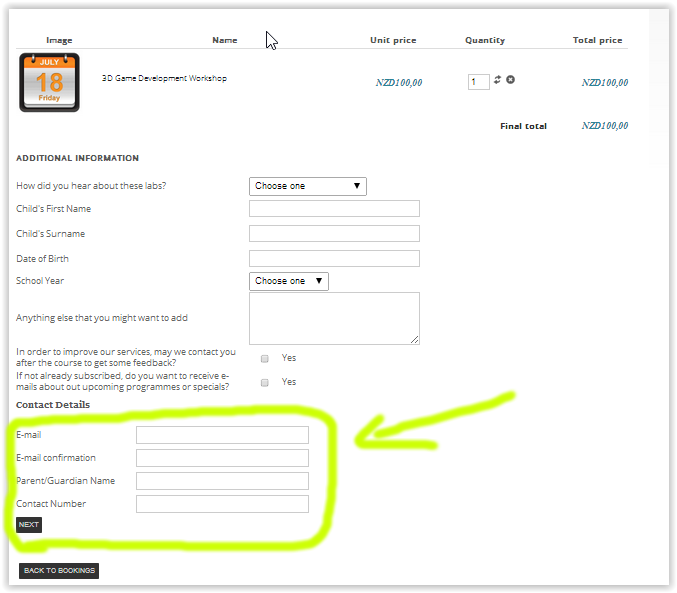Click the Name column header
Image resolution: width=677 pixels, height=593 pixels.
click(x=225, y=40)
